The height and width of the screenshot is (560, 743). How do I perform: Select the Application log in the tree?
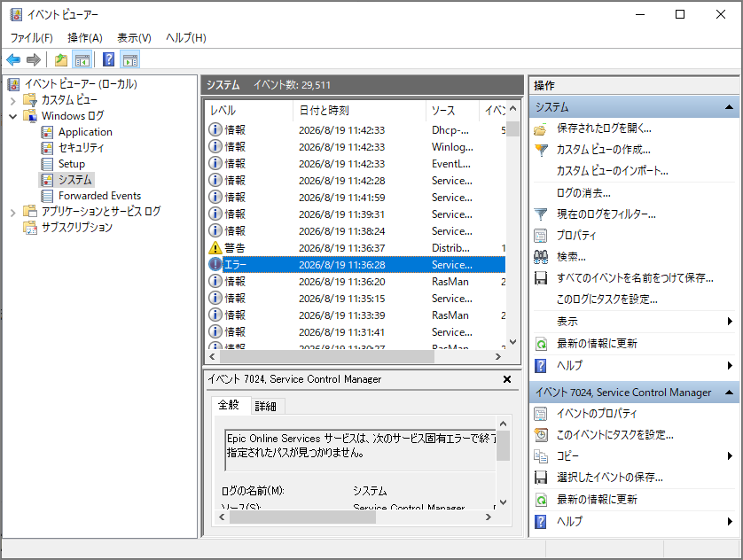click(x=85, y=132)
